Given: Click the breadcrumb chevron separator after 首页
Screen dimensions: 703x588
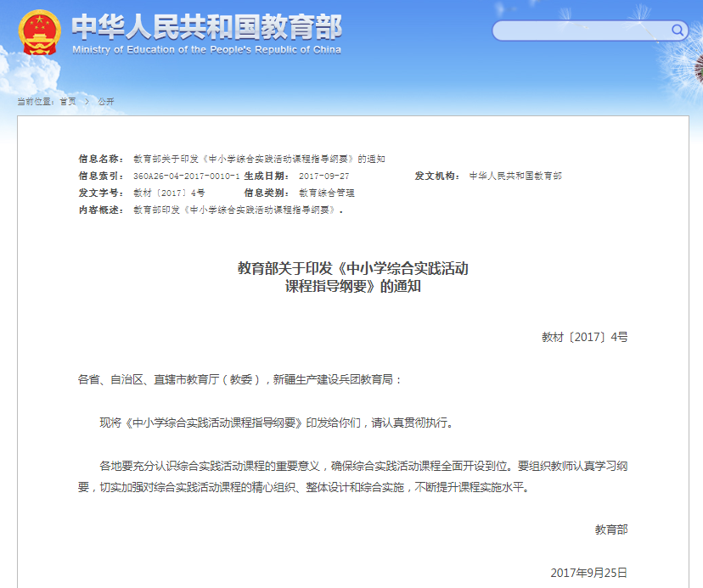Looking at the screenshot, I should point(87,102).
